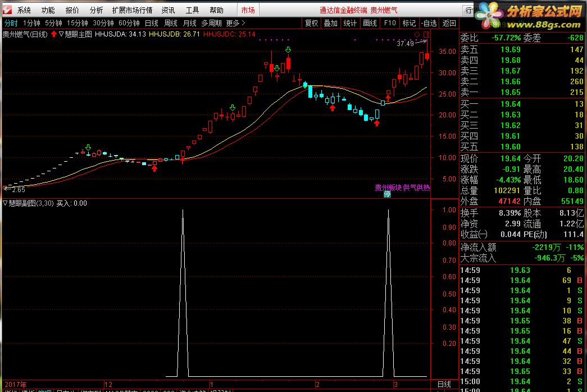Click 净流入额 value -2219万

[547, 248]
